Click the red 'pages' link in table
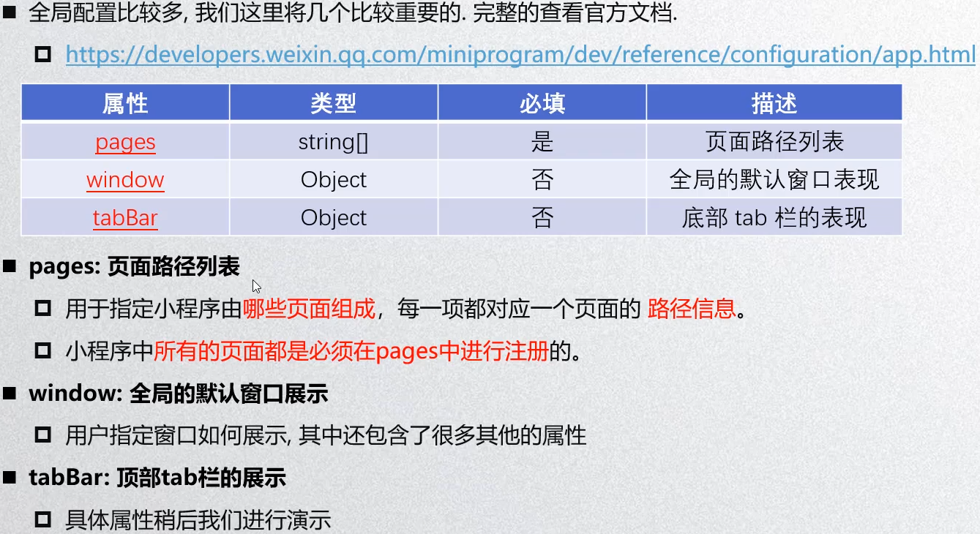 tap(125, 141)
